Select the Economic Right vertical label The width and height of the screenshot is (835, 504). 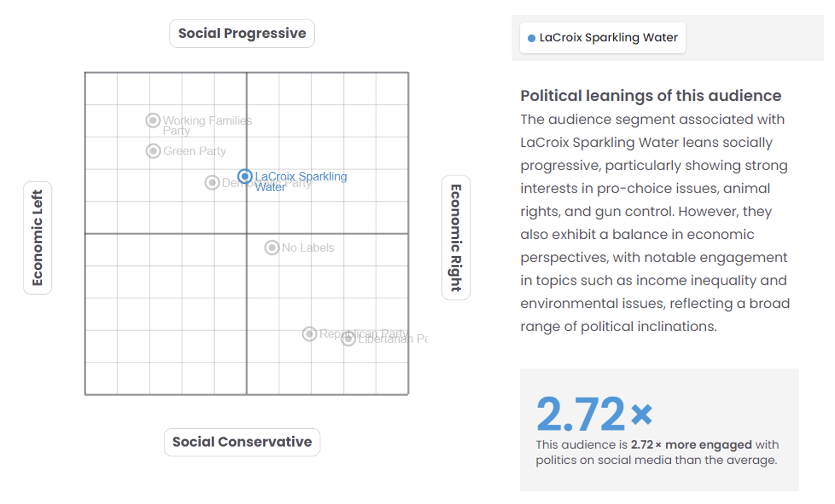(456, 238)
